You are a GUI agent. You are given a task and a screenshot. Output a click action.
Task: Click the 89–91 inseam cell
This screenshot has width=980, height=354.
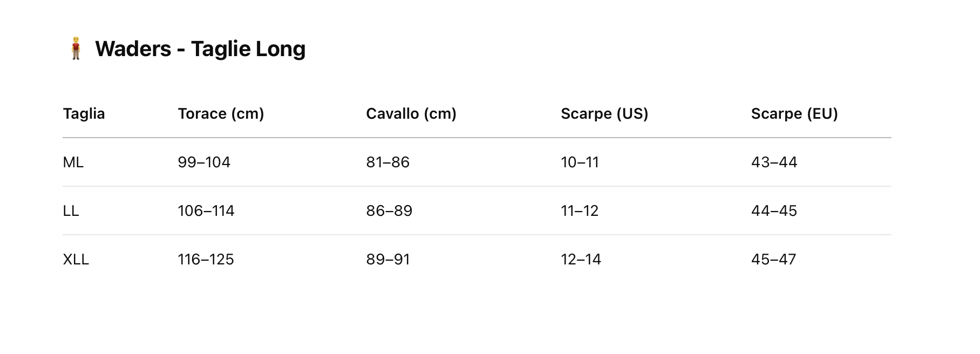point(388,260)
